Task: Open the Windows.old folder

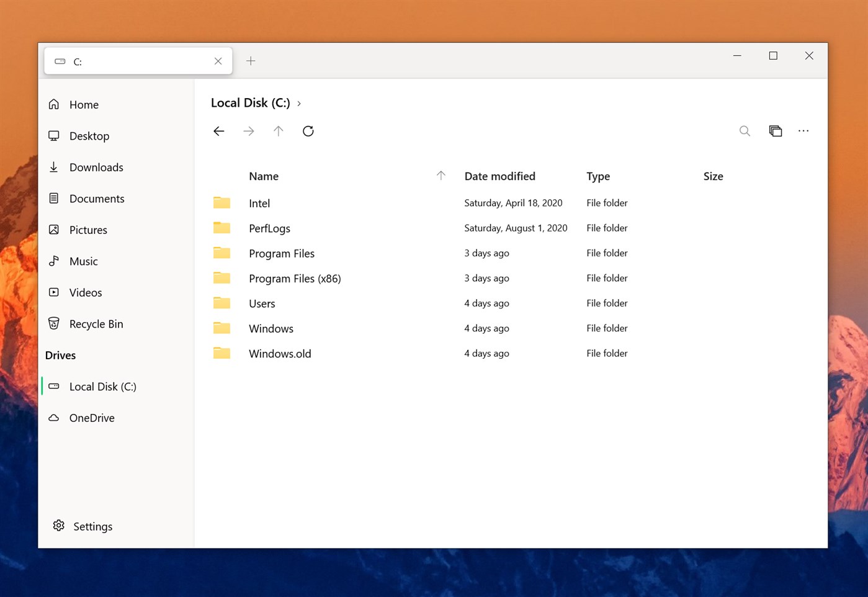Action: 280,353
